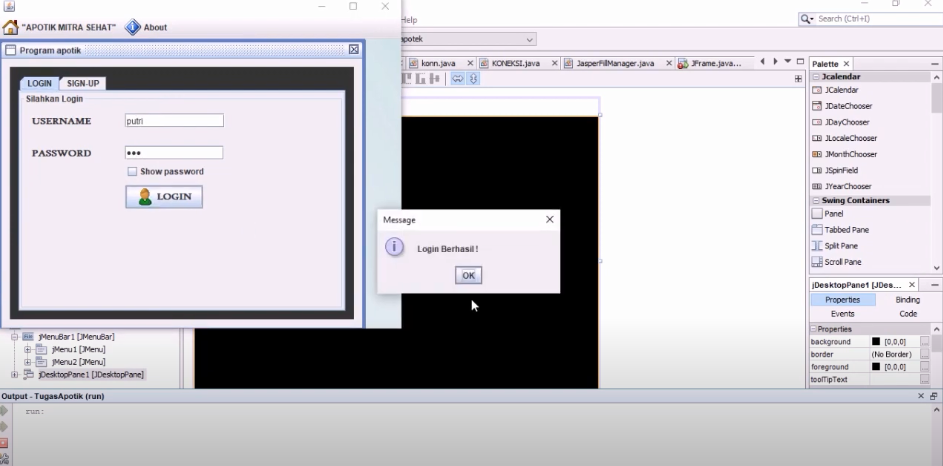
Task: Switch to the Events properties button
Action: click(x=842, y=314)
